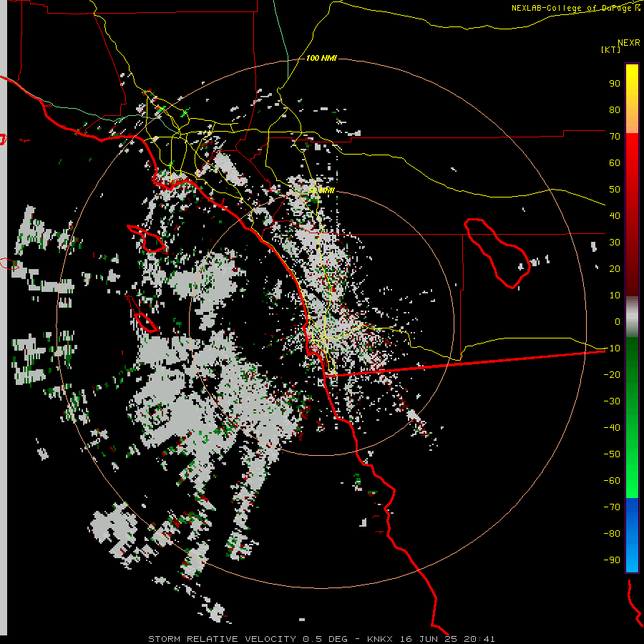Click the NEXLAB-College of DuPage credit text
This screenshot has width=644, height=644.
point(576,8)
